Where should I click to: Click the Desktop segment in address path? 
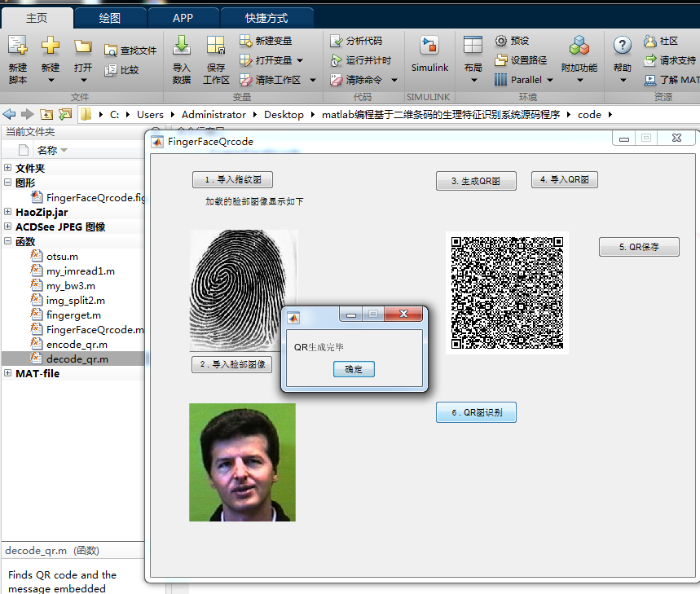[x=284, y=115]
